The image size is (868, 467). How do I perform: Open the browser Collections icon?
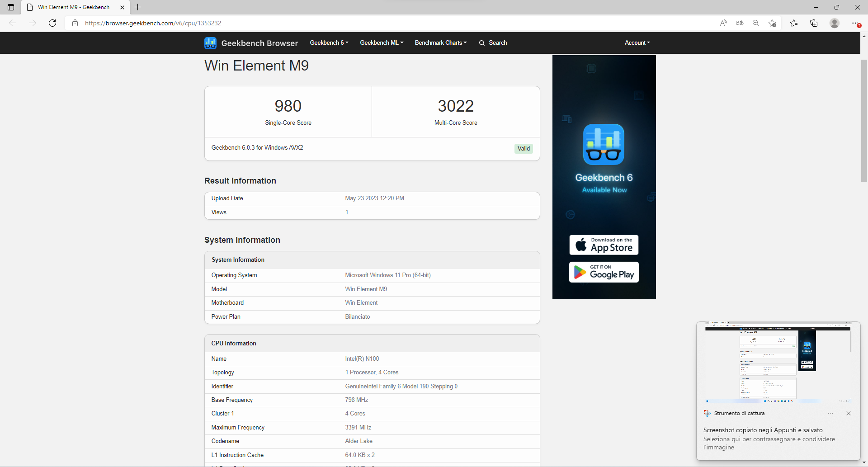[x=814, y=23]
